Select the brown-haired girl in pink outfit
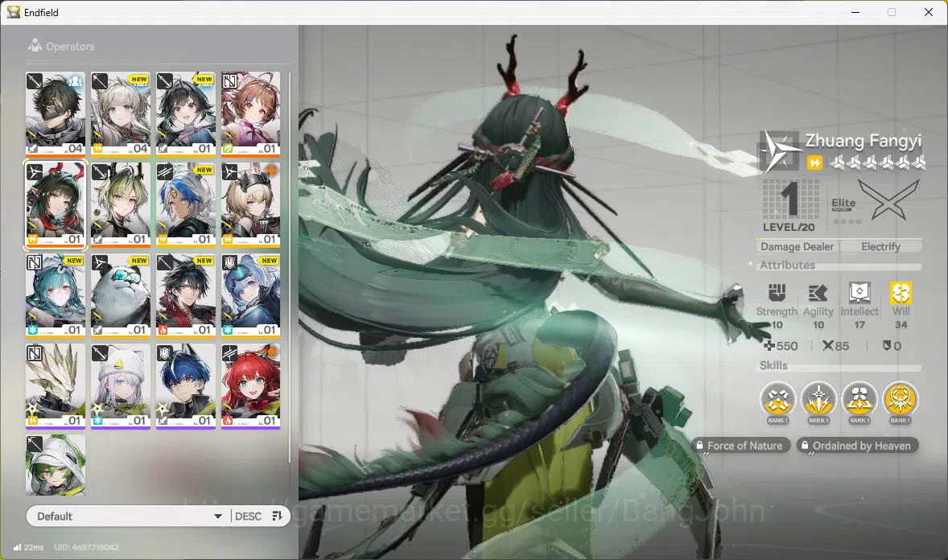Image resolution: width=948 pixels, height=560 pixels. pos(251,113)
